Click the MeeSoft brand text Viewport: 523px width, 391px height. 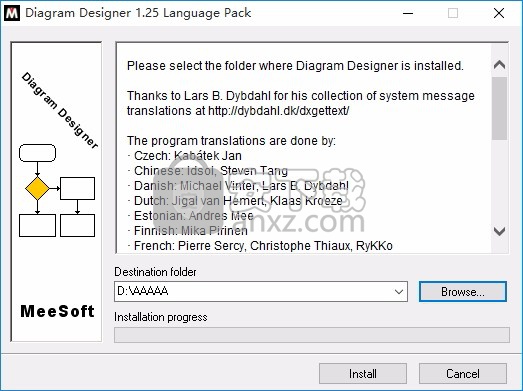(57, 311)
